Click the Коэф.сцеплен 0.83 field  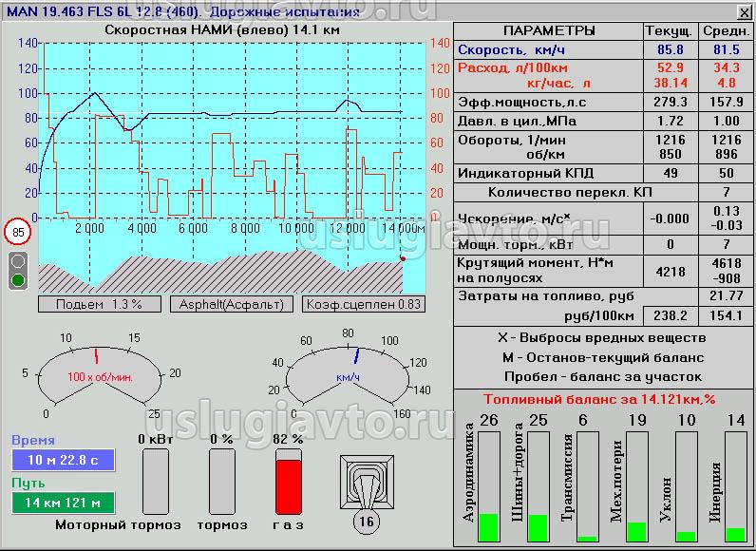point(363,304)
